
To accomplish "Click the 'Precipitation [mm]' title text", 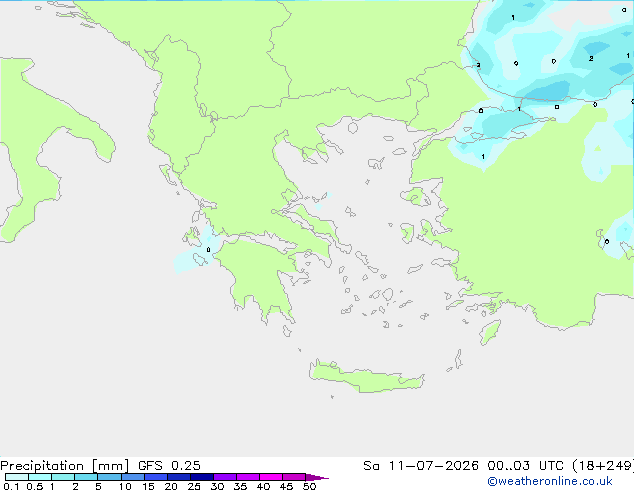I will click(x=65, y=466).
